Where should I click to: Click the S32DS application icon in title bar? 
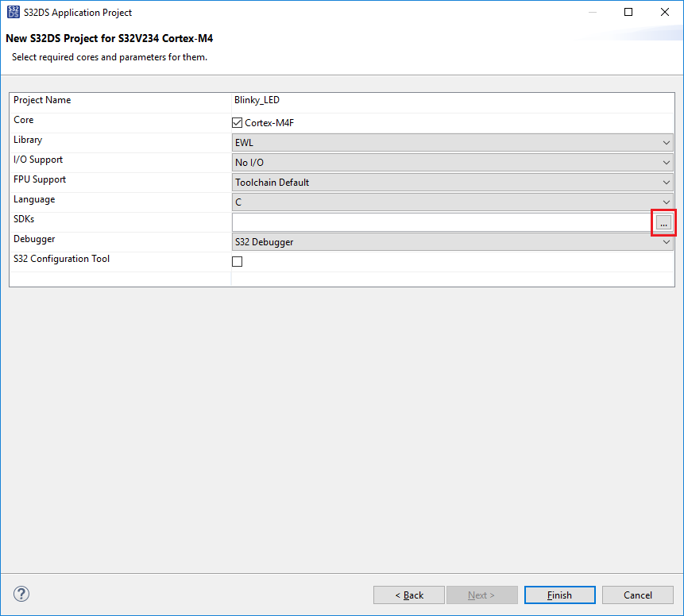(14, 13)
